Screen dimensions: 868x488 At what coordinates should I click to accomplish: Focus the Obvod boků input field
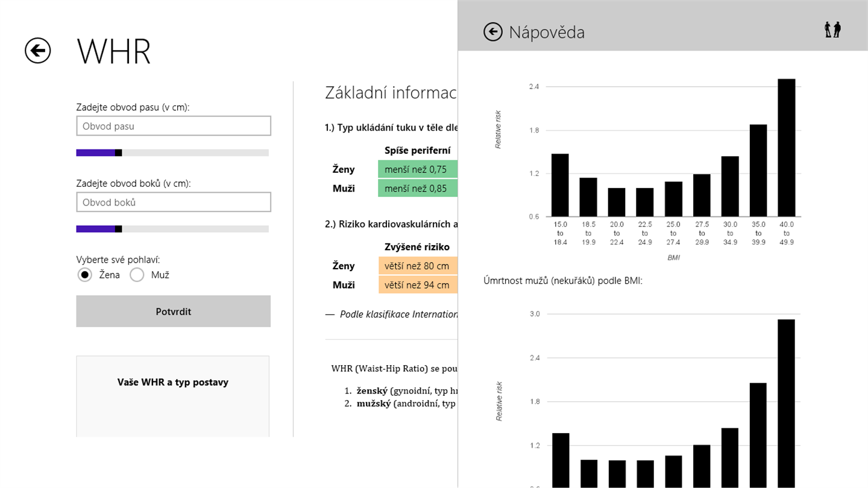coord(174,202)
